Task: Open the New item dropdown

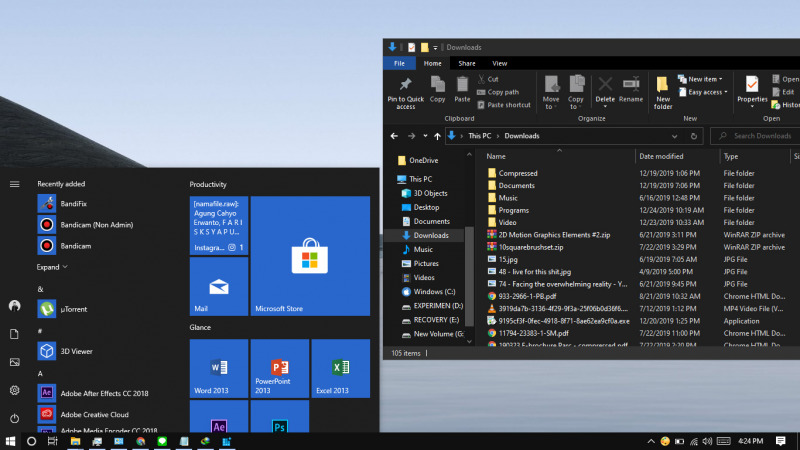Action: 700,79
